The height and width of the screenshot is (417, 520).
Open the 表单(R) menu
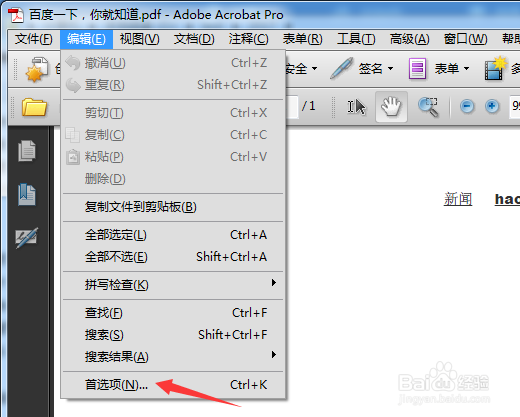coord(302,39)
